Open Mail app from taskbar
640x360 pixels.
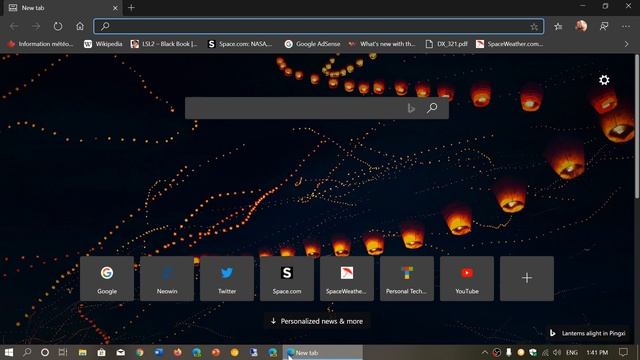coord(120,352)
